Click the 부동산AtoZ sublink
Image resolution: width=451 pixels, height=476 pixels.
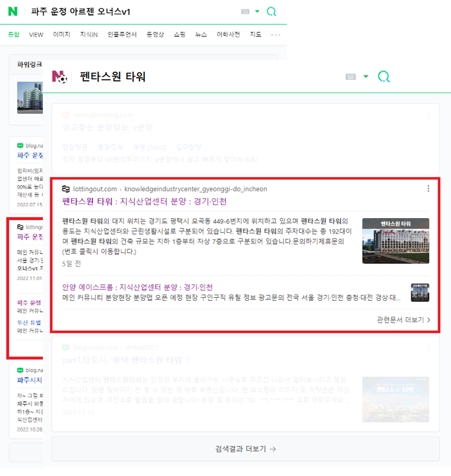(x=149, y=147)
